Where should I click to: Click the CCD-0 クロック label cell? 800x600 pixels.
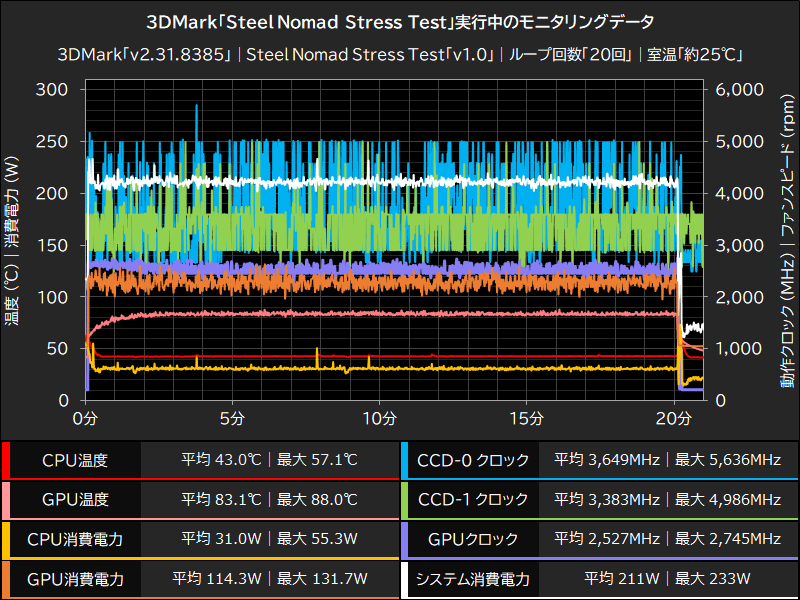(475, 460)
